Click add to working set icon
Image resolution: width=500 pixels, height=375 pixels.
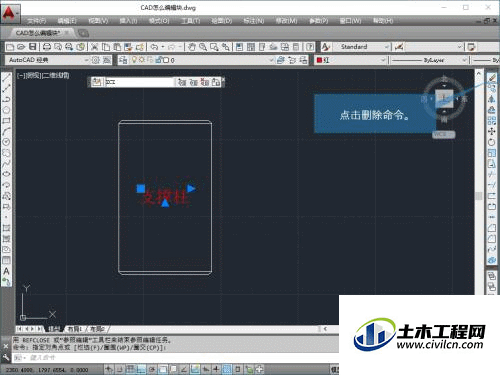(x=182, y=82)
